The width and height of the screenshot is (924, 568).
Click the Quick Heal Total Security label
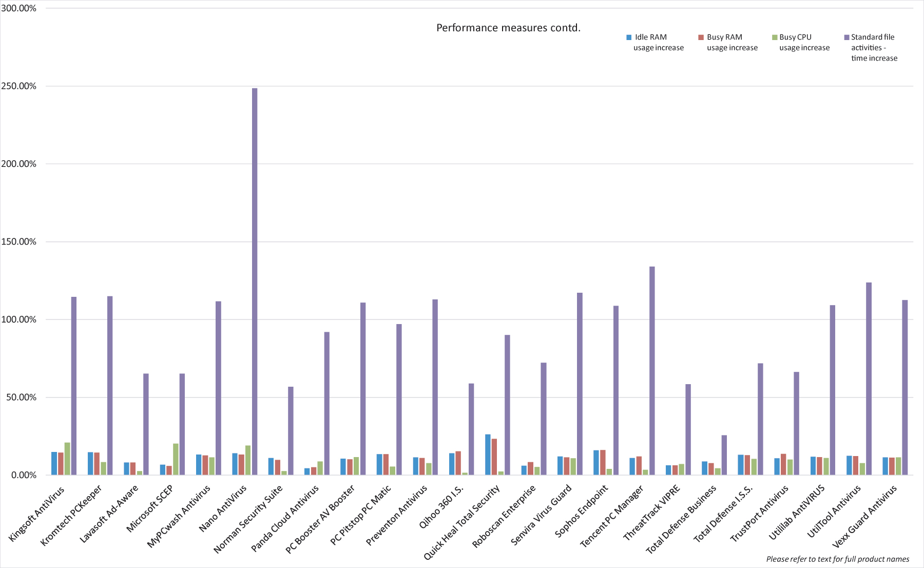461,523
